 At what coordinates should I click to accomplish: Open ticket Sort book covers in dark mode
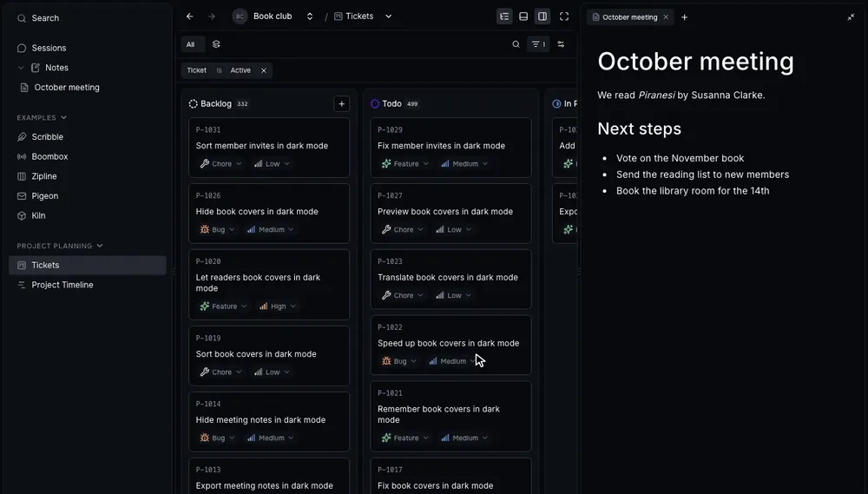pos(256,354)
